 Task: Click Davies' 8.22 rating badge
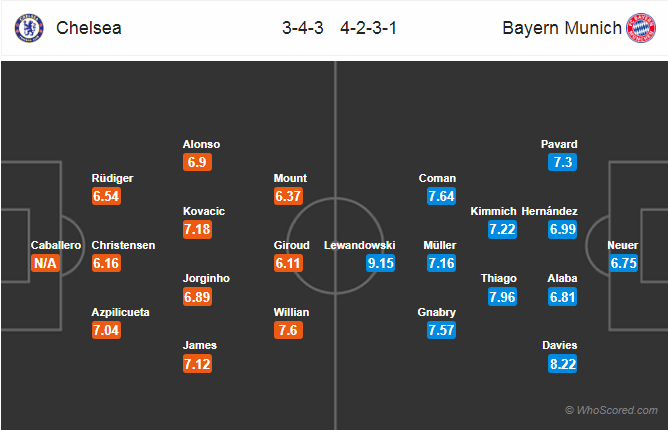pos(562,364)
